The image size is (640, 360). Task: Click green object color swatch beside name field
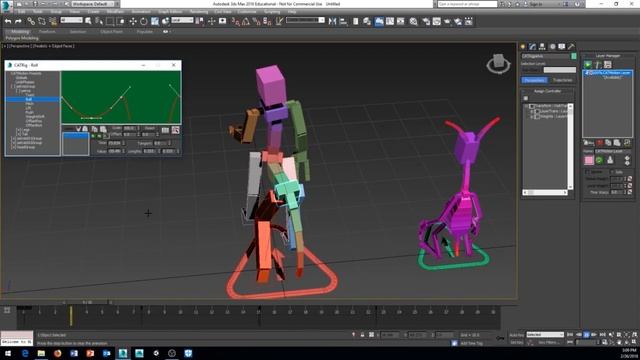tap(573, 56)
